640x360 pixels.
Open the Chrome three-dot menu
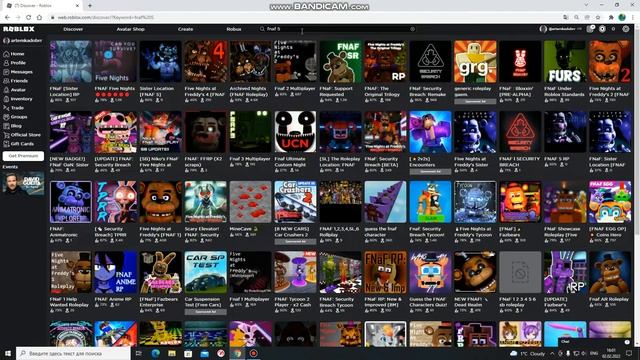pos(633,17)
